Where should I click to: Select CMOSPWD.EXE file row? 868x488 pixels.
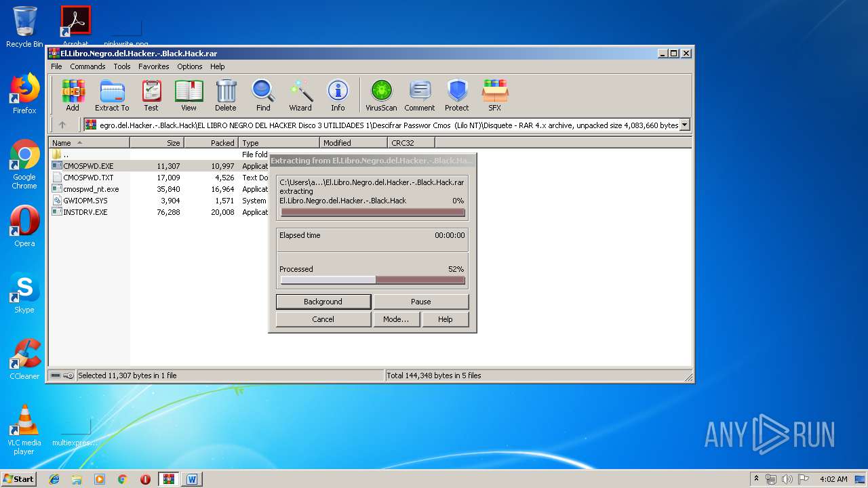click(159, 166)
